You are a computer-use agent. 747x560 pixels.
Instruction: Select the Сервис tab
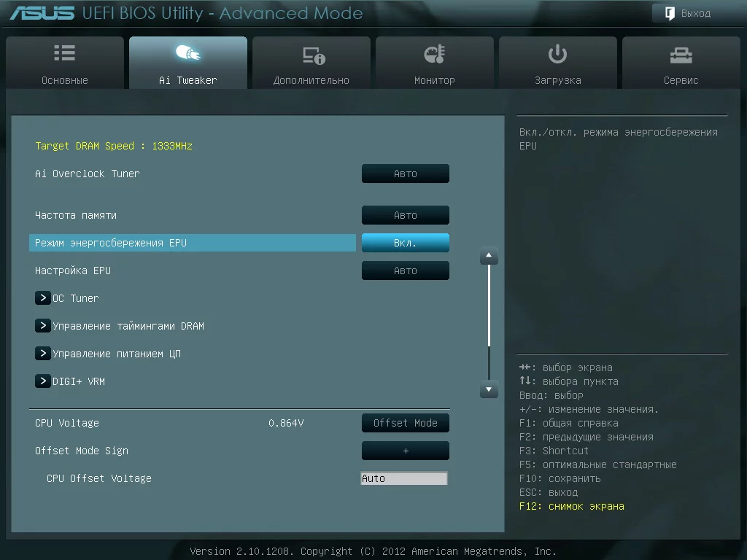681,63
